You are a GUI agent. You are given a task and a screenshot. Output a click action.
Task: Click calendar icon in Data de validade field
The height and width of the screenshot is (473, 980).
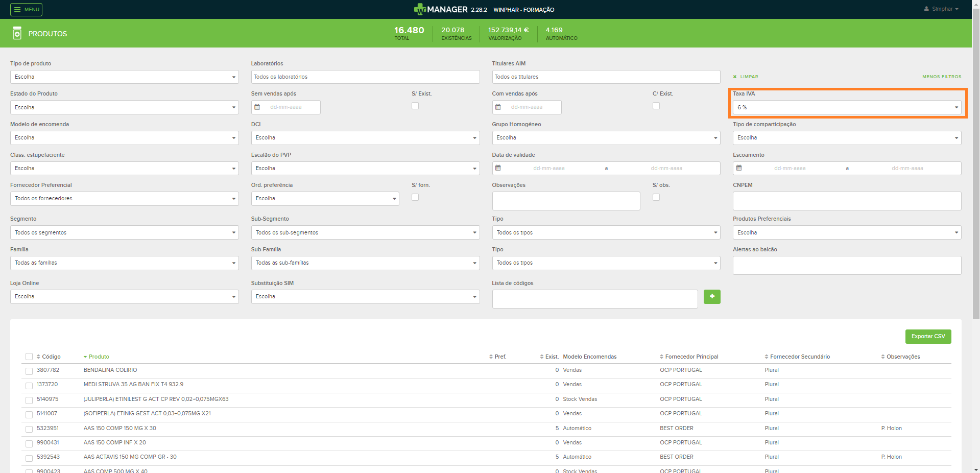point(498,168)
